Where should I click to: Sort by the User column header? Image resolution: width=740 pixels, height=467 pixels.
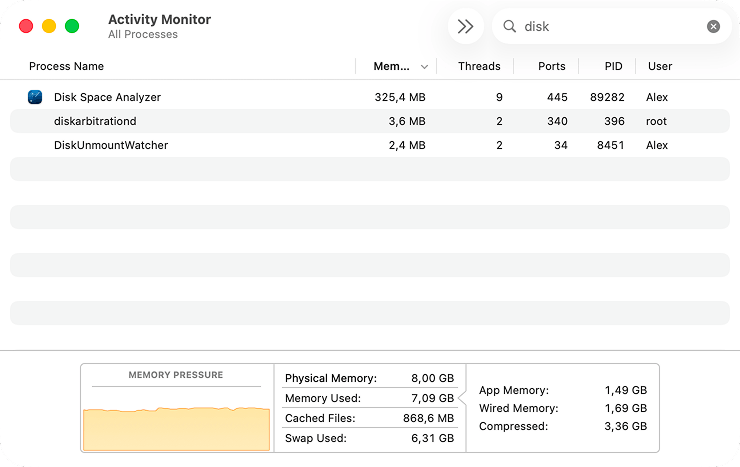(x=660, y=66)
